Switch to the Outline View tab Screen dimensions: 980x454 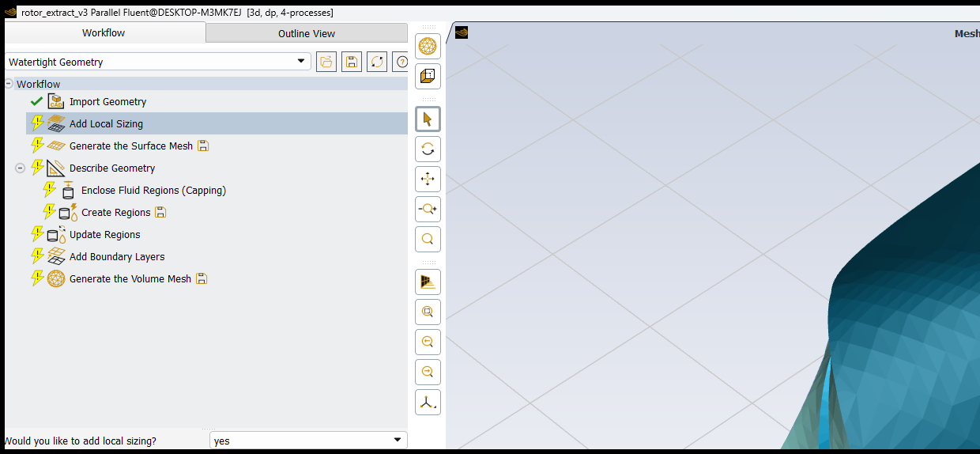307,33
